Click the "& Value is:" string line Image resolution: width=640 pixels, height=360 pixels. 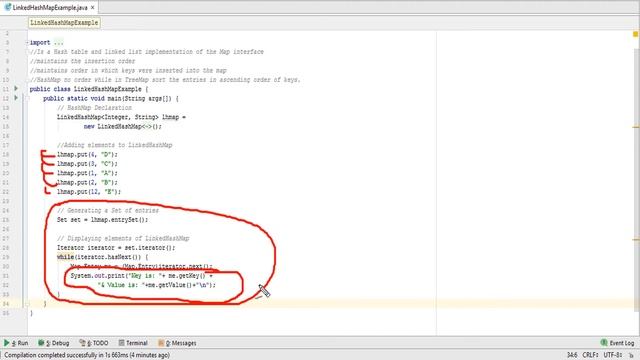pos(156,285)
